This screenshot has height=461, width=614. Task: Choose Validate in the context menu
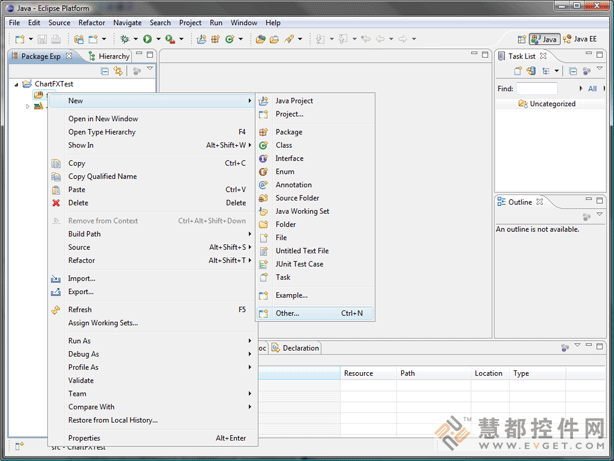(x=153, y=381)
